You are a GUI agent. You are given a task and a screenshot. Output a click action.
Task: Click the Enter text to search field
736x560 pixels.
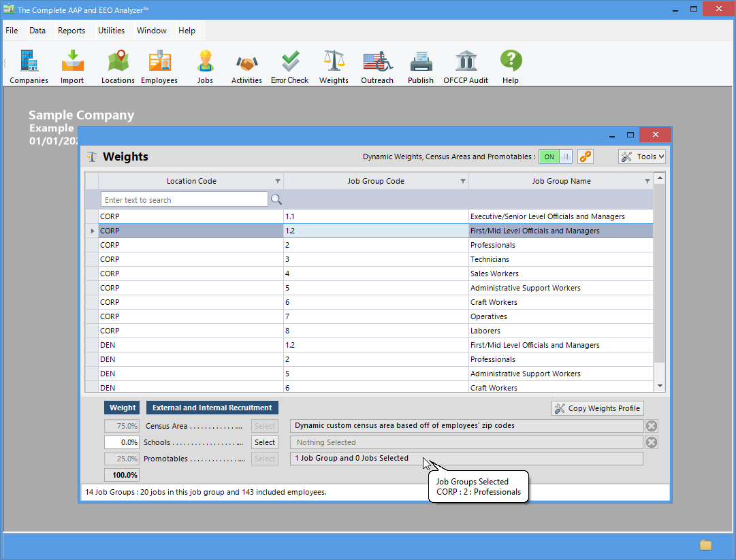[x=184, y=200]
